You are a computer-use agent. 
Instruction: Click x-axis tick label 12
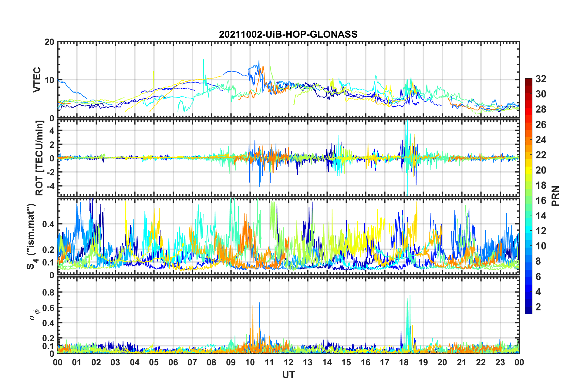[x=288, y=362]
